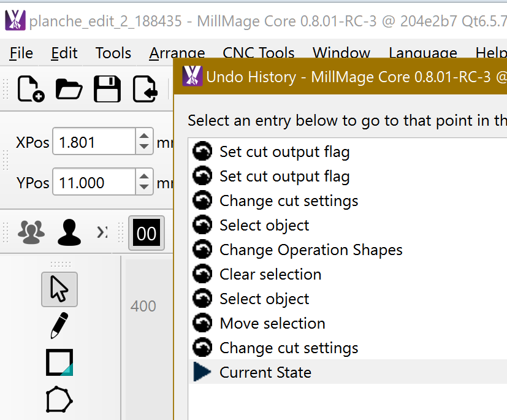Increase XPos with the up arrow
This screenshot has height=420, width=507.
[x=143, y=137]
